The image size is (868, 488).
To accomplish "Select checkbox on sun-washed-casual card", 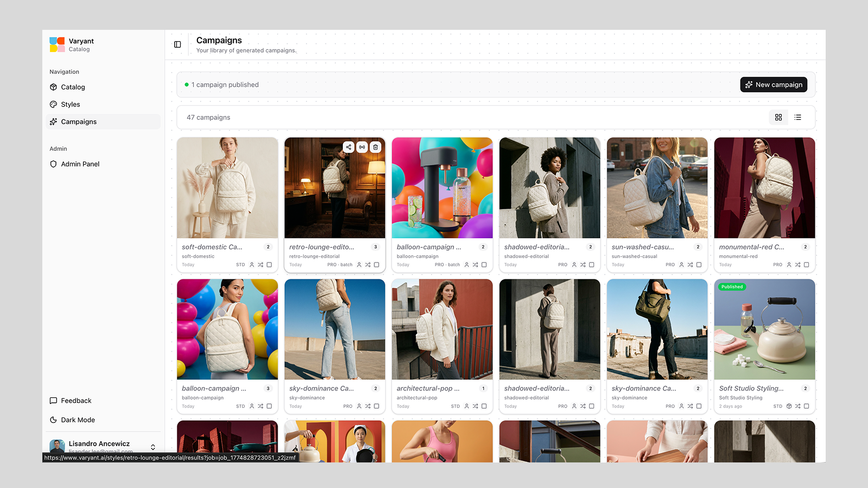I will [x=699, y=265].
